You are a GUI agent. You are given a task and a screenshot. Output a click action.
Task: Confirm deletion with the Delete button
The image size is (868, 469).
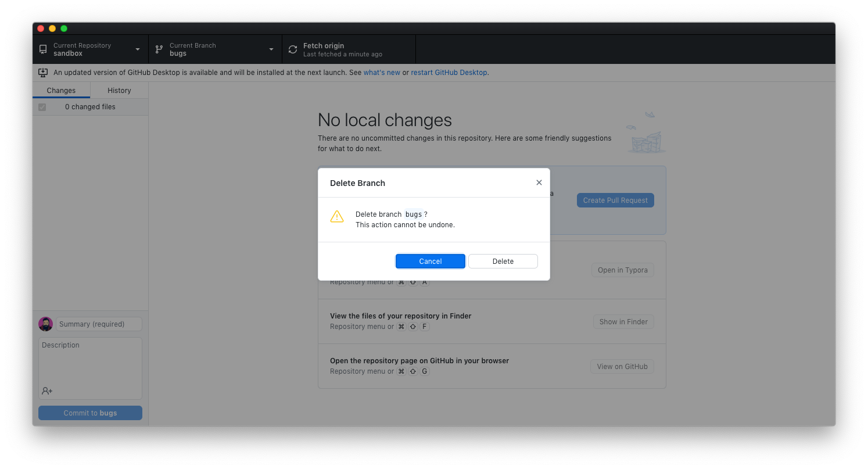pyautogui.click(x=503, y=261)
